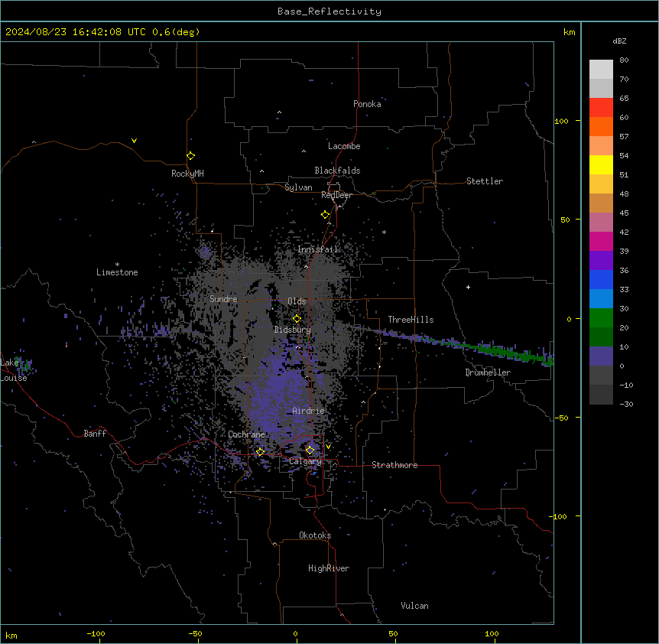The height and width of the screenshot is (644, 659).
Task: Click the Calgary city label
Action: point(306,461)
